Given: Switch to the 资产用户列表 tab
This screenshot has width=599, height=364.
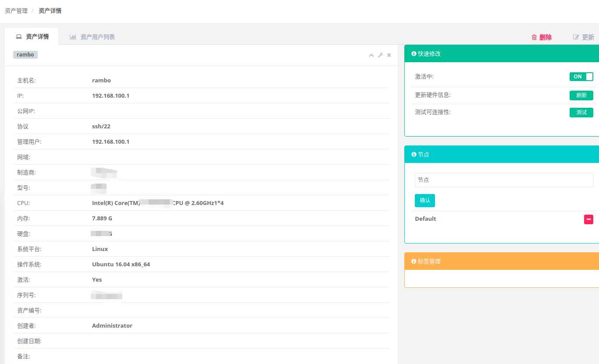Looking at the screenshot, I should point(92,37).
